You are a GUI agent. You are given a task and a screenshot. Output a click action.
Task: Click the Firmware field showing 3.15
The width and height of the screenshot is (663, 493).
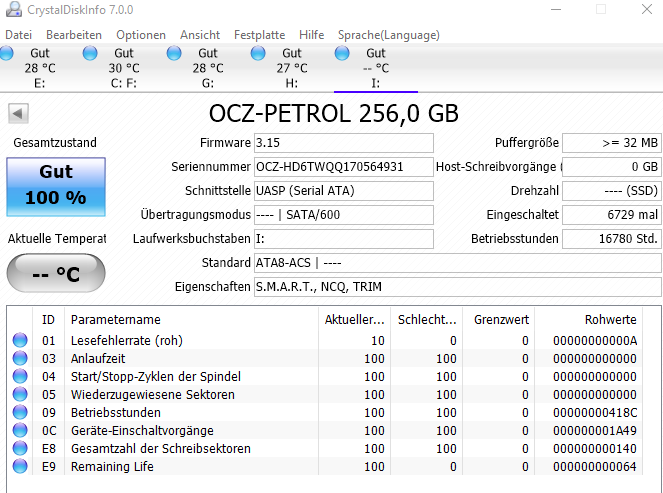pyautogui.click(x=344, y=143)
